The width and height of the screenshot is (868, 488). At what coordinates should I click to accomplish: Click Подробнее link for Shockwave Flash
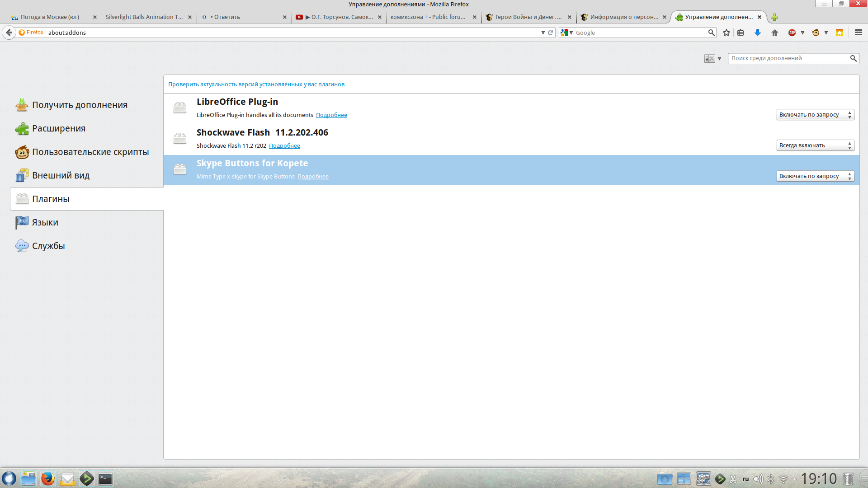tap(284, 146)
